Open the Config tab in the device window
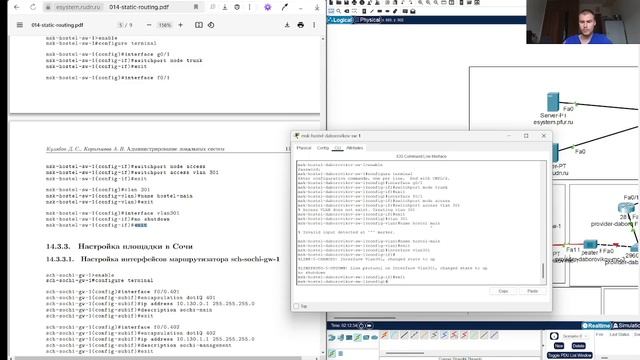640x360 pixels. 322,148
